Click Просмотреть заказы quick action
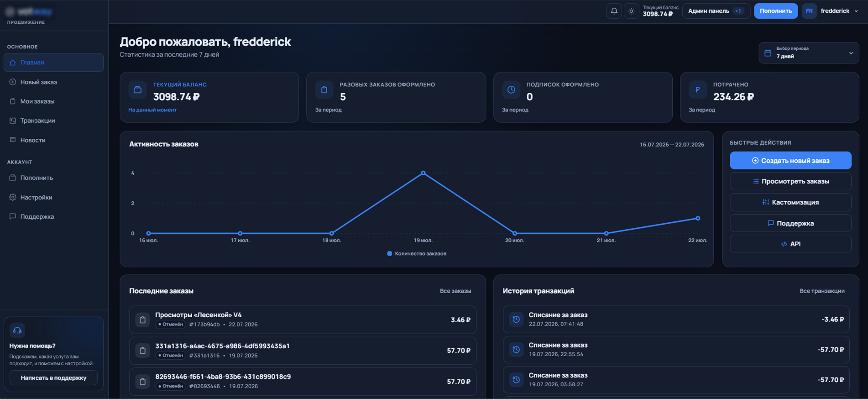 [x=790, y=181]
